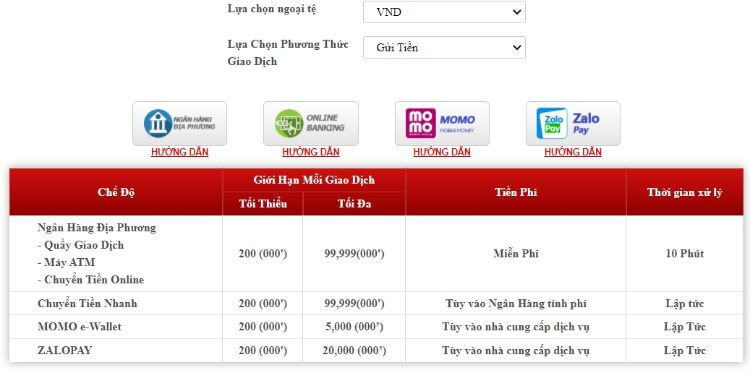Choose the Zalo Pay payment icon

[x=573, y=123]
